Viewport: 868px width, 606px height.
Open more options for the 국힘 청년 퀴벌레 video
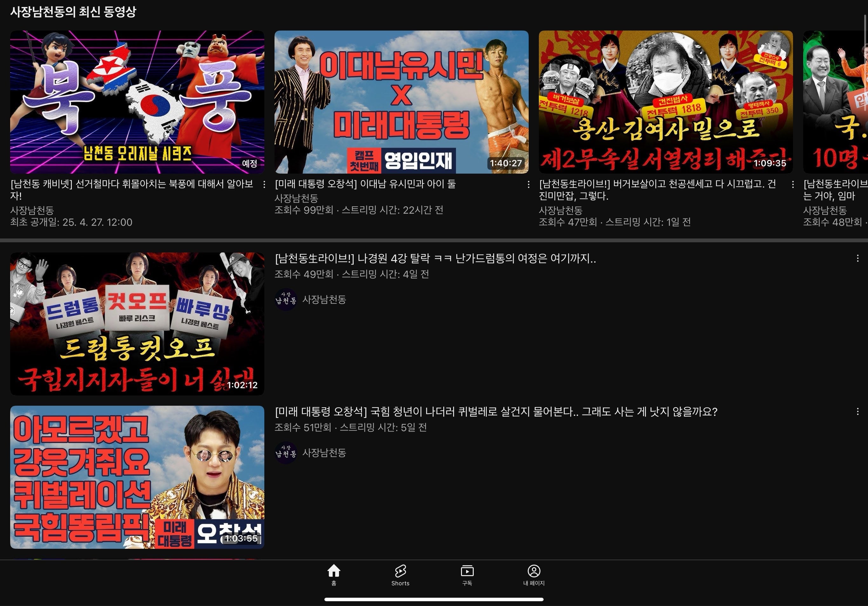tap(858, 411)
